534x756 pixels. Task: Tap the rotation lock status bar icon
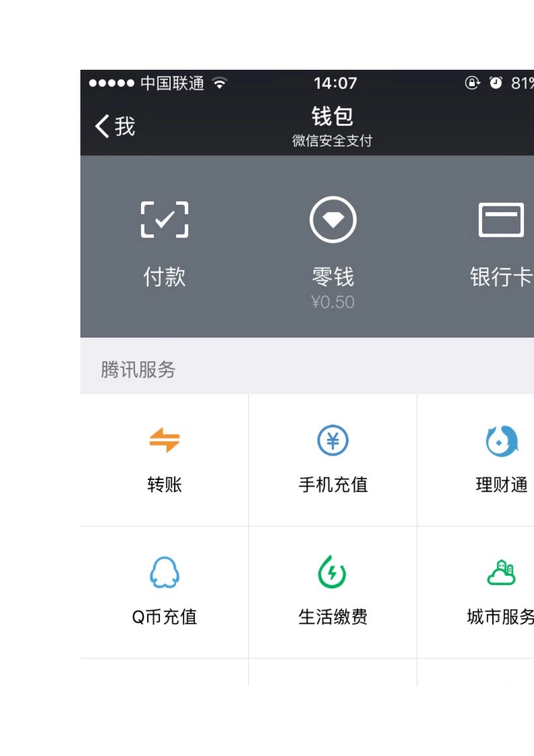coord(472,83)
